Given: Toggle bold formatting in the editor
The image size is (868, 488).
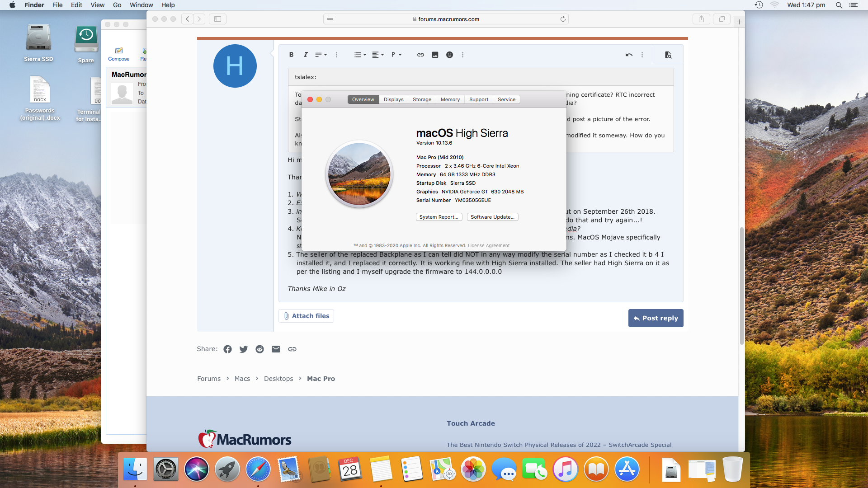Looking at the screenshot, I should pos(292,55).
